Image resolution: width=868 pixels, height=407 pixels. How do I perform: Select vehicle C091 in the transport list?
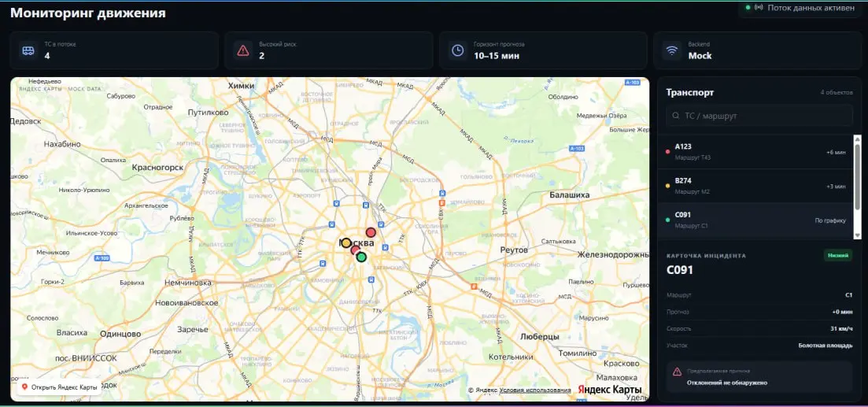click(755, 220)
